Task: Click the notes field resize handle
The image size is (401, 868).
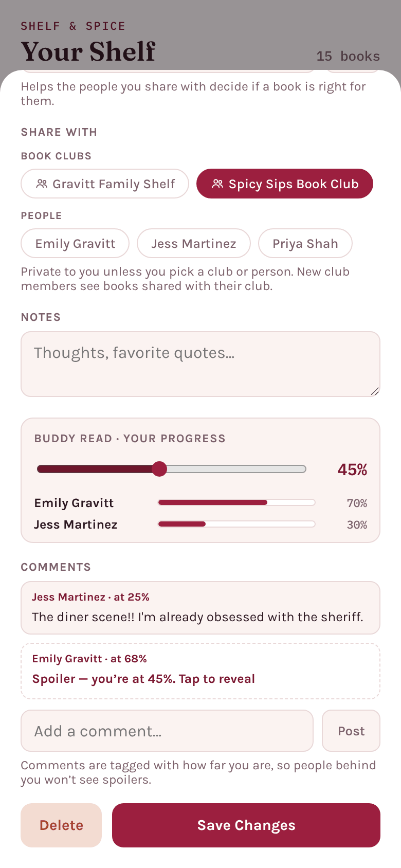Action: coord(375,391)
